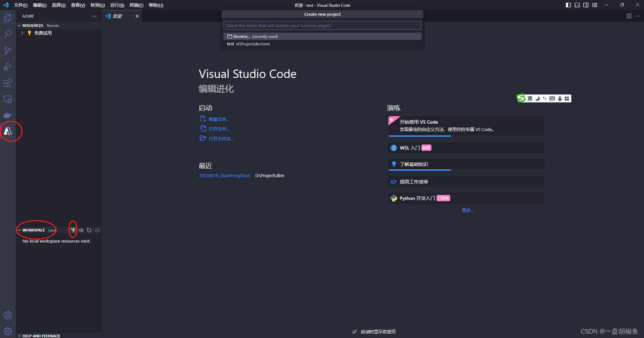
Task: Open the 帮助(H) menu
Action: [156, 5]
